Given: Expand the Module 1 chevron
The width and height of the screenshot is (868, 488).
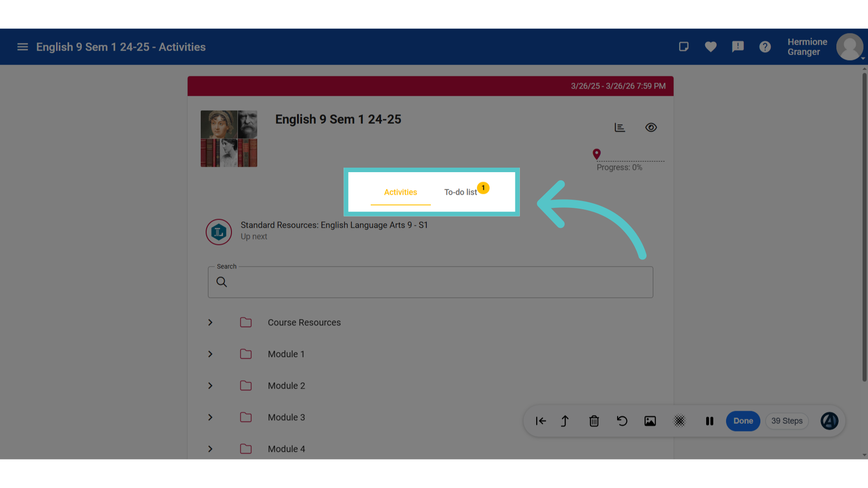Looking at the screenshot, I should (x=210, y=354).
